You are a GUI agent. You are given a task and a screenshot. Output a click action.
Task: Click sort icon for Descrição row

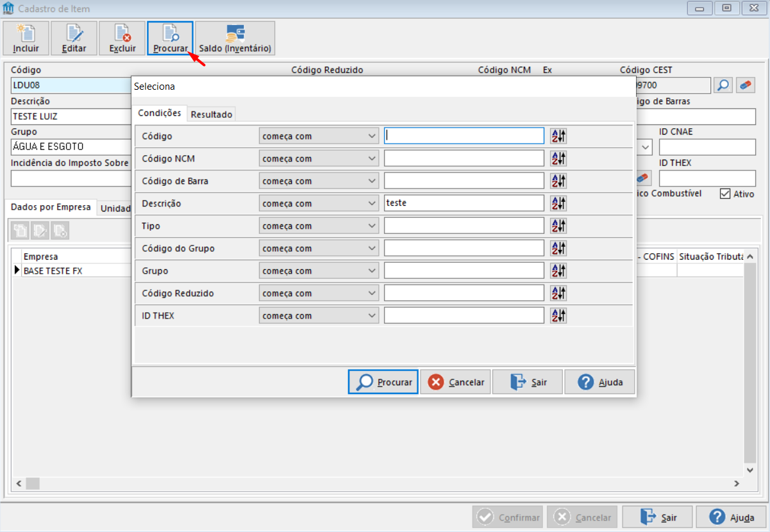coord(558,203)
